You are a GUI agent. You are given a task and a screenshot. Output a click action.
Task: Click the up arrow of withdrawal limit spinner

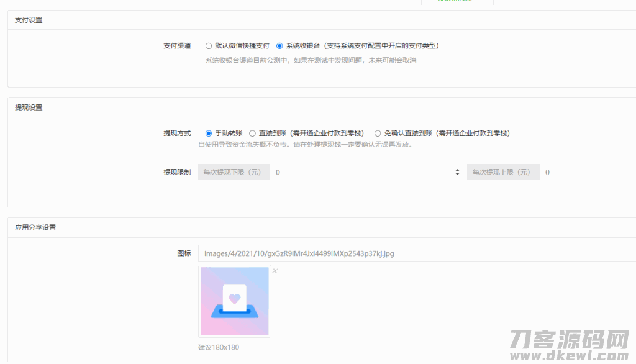[458, 170]
